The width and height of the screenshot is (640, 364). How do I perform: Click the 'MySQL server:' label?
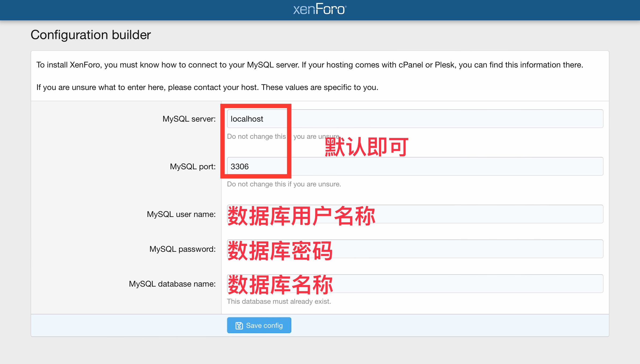pos(189,119)
